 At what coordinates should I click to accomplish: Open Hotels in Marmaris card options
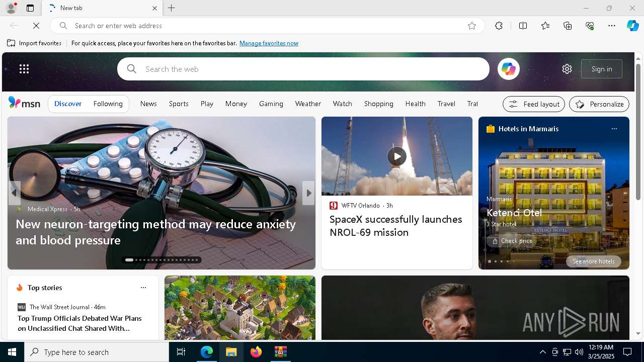click(614, 129)
